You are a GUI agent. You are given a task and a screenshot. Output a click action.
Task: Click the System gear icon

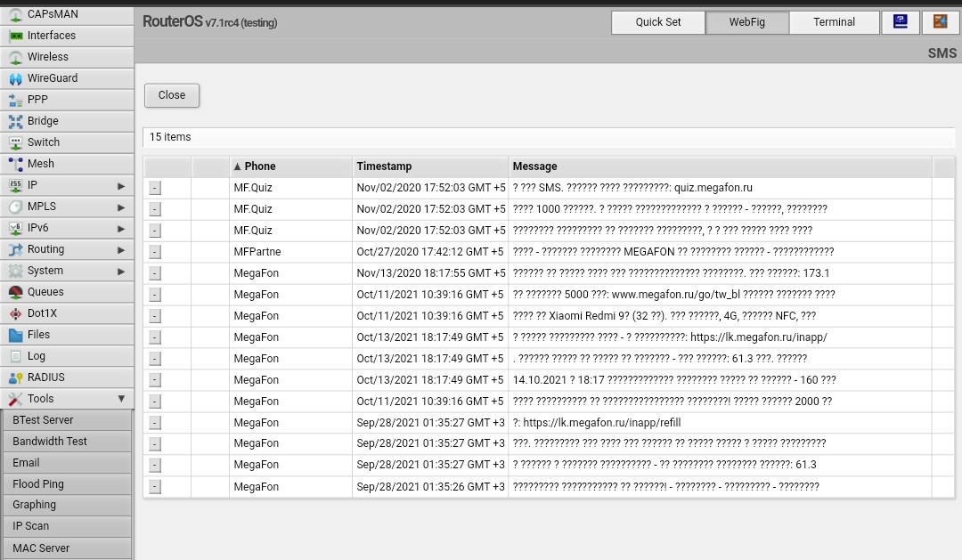[x=15, y=271]
